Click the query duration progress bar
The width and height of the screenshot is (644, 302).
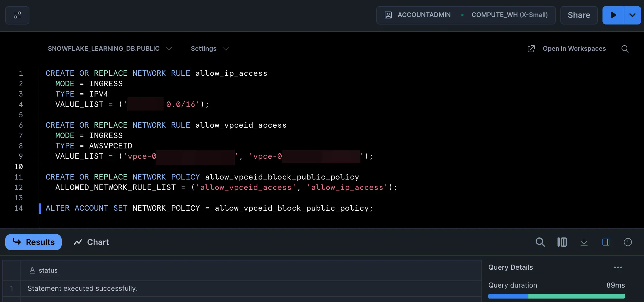coord(556,296)
